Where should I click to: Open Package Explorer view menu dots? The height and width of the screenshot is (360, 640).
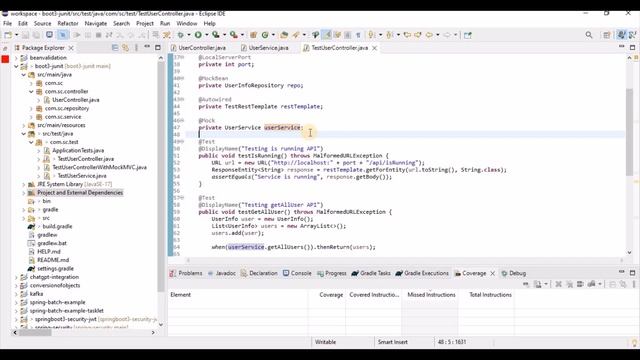[x=136, y=48]
